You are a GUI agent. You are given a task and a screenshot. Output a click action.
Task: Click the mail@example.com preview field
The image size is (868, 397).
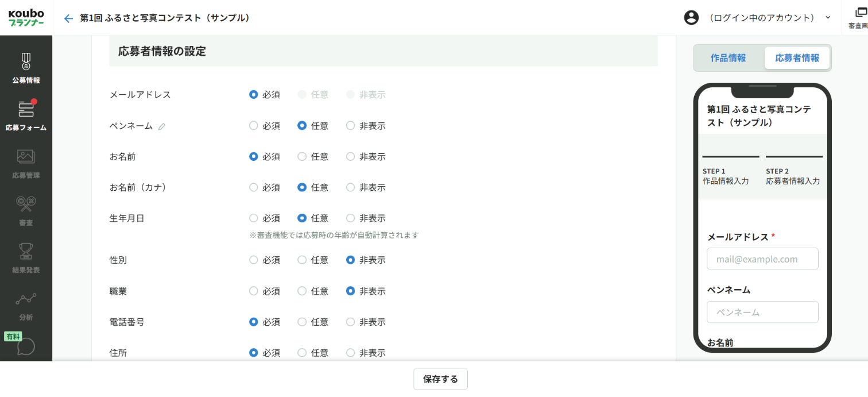click(762, 259)
